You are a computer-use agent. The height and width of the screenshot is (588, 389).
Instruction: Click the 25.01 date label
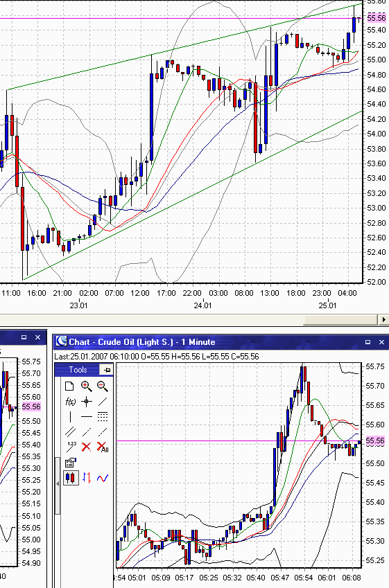tap(327, 305)
